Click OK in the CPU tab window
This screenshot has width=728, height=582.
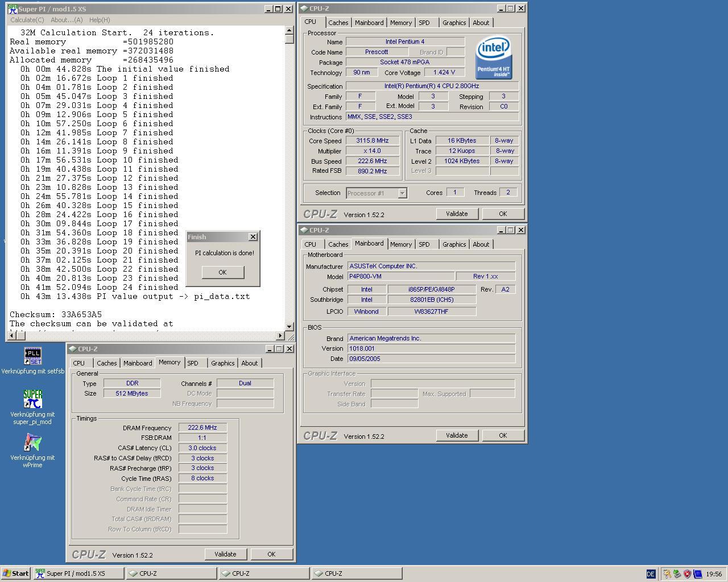(x=503, y=214)
